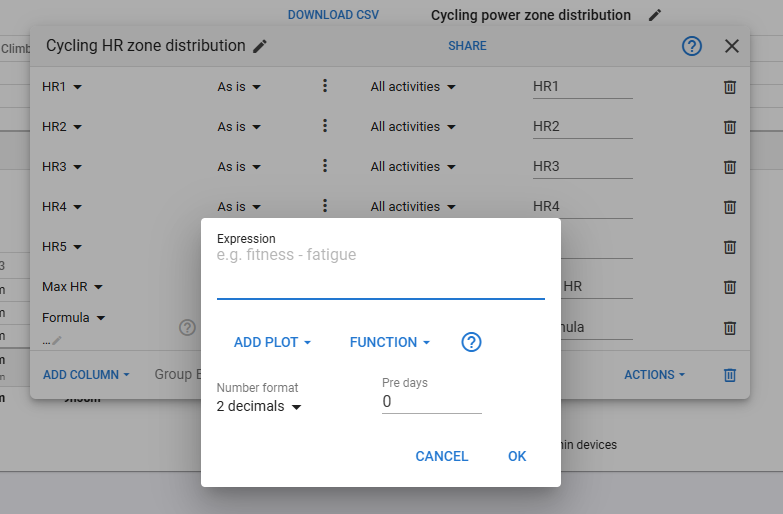The image size is (783, 514).
Task: Open three-dot menu for HR1 row
Action: tap(325, 86)
